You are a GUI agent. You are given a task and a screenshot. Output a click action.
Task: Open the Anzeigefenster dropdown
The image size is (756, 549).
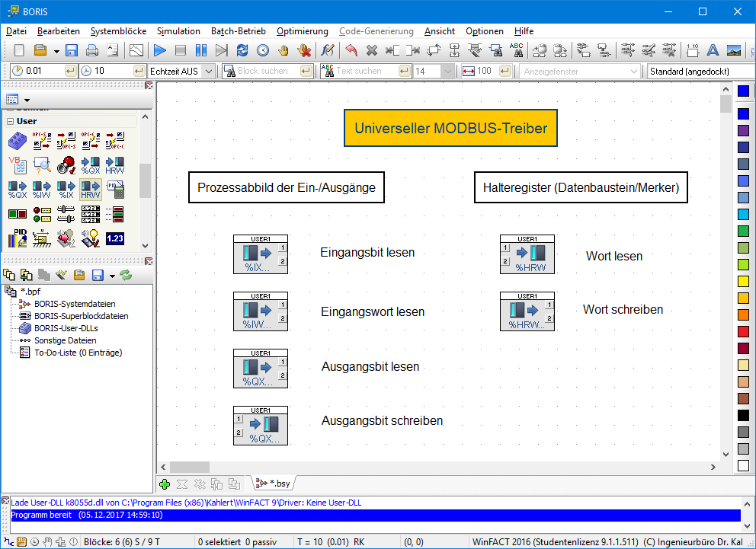(x=633, y=72)
